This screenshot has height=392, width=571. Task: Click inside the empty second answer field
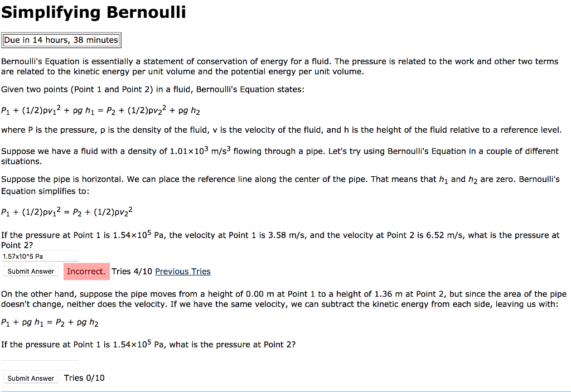point(40,365)
